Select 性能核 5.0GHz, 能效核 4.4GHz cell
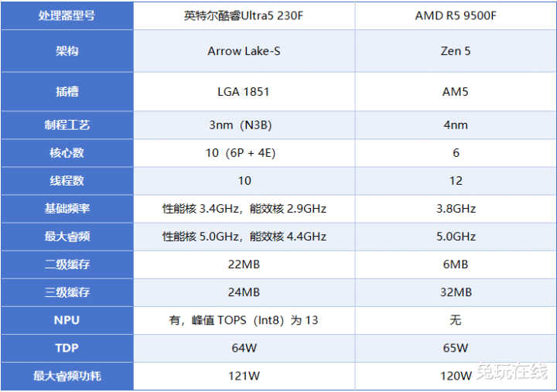This screenshot has height=392, width=557. pyautogui.click(x=244, y=237)
